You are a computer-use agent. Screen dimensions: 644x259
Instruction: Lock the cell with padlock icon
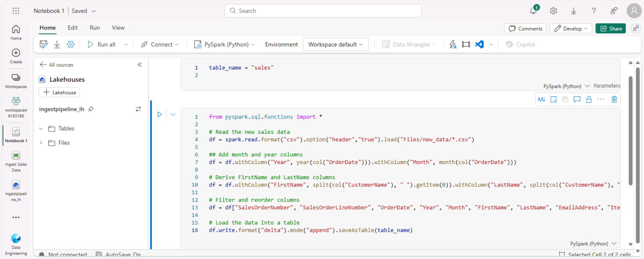click(x=589, y=99)
